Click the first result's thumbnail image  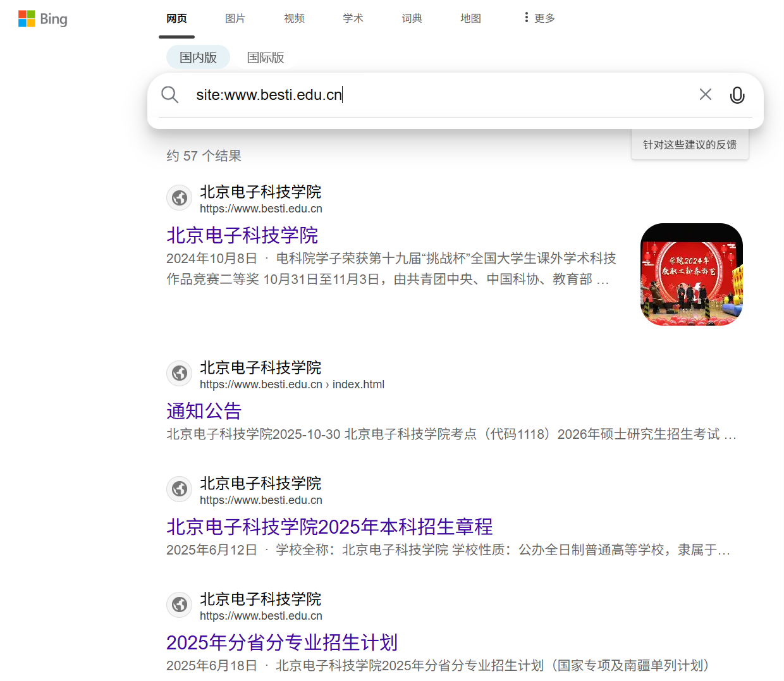coord(692,274)
